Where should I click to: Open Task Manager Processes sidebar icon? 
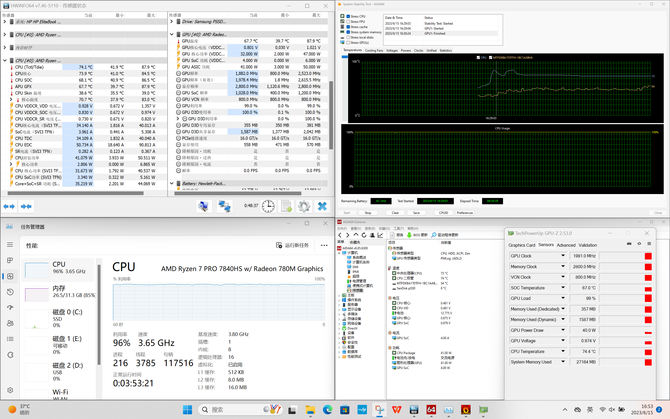10,260
